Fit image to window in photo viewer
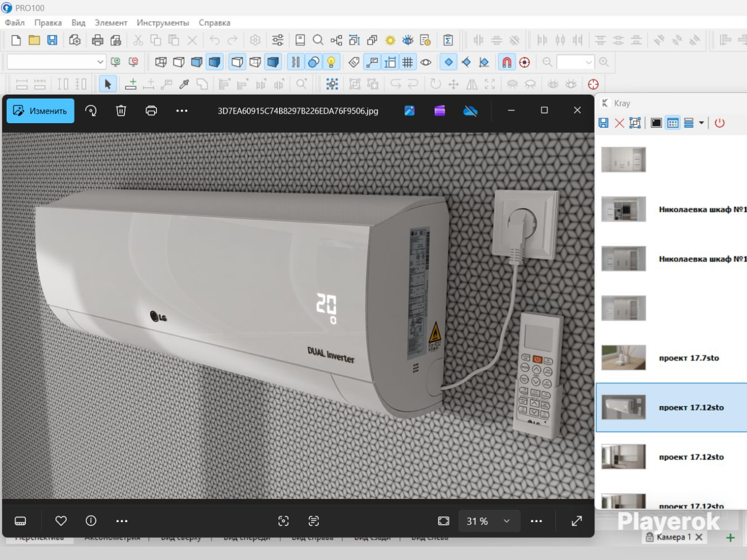 (443, 521)
